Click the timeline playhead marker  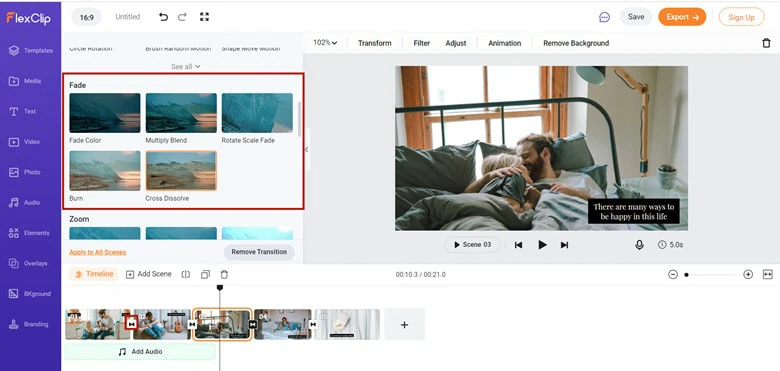[219, 287]
